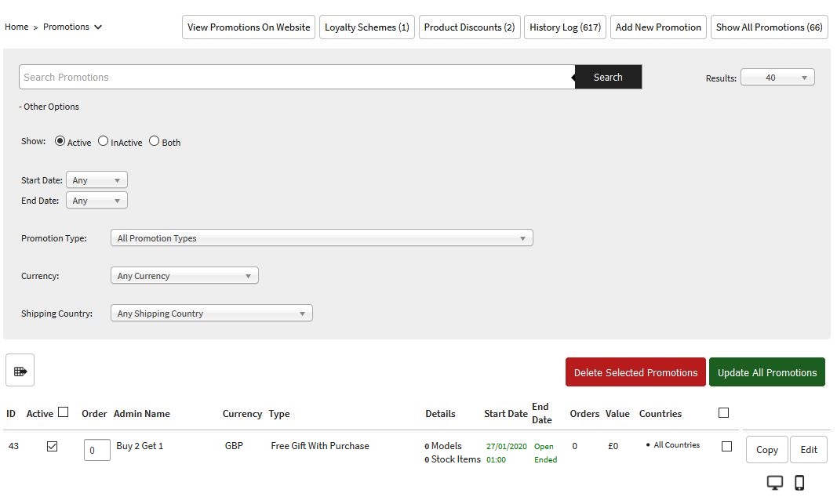
Task: Expand the Shipping Country dropdown
Action: click(212, 314)
